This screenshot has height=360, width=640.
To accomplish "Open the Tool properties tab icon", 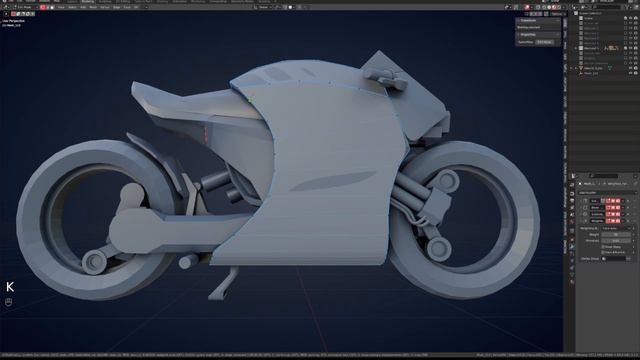I will coord(572,185).
